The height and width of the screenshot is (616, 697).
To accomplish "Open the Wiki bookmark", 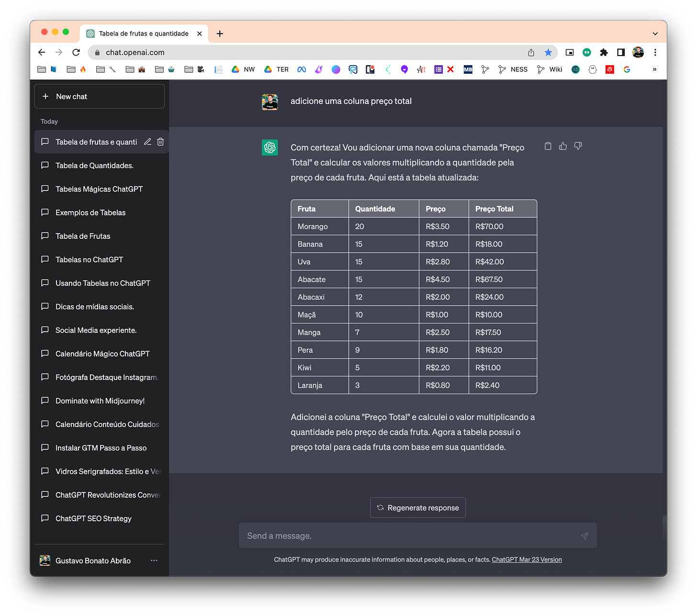I will coord(550,69).
